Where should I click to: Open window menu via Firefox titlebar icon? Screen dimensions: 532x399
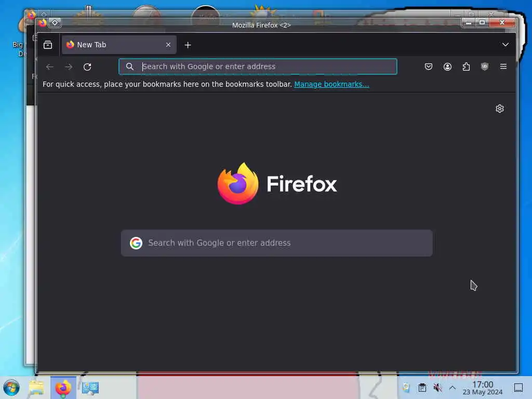(x=43, y=23)
